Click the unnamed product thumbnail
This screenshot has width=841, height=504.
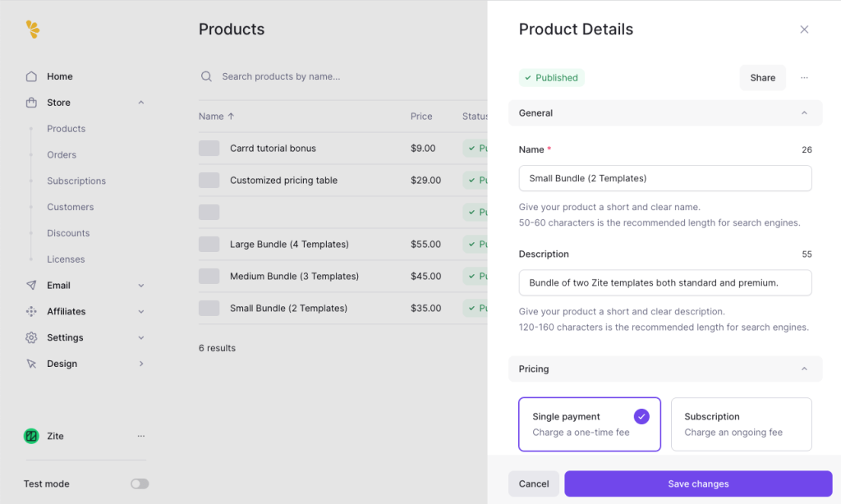tap(209, 213)
